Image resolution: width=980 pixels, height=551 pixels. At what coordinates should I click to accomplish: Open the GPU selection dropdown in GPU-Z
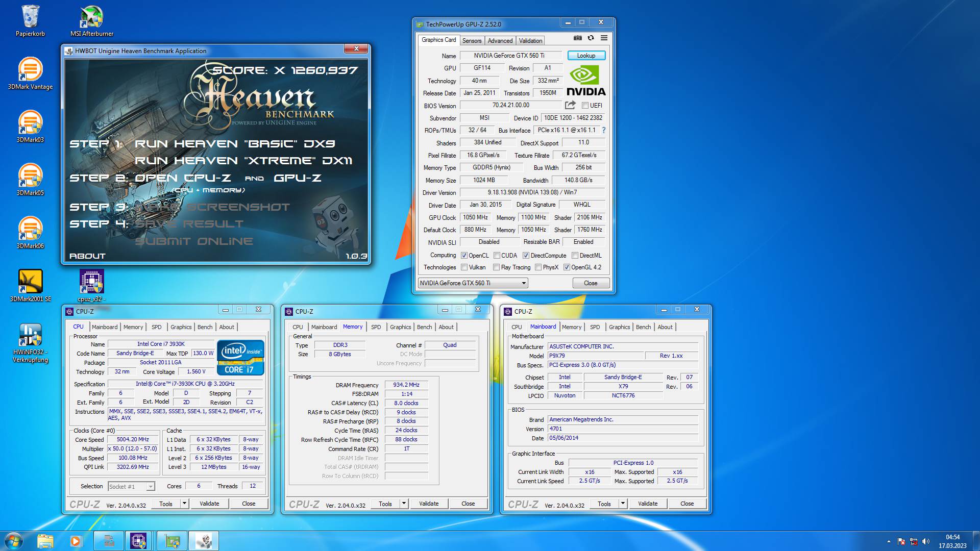[x=473, y=283]
